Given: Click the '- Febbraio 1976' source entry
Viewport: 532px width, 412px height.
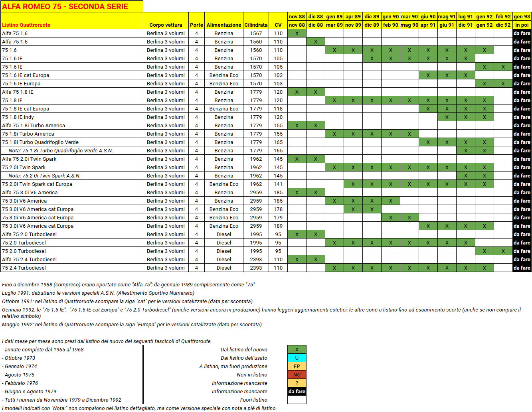Looking at the screenshot, I should tap(20, 383).
